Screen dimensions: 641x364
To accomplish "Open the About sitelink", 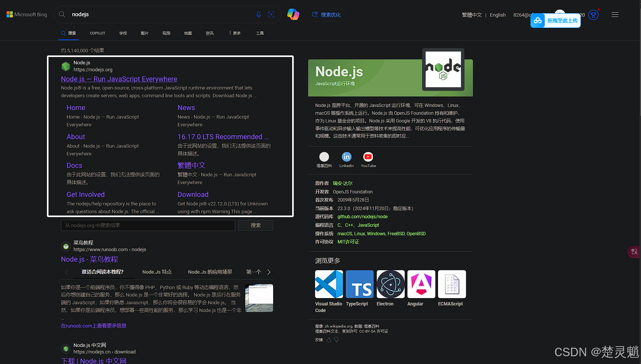I will pyautogui.click(x=76, y=137).
